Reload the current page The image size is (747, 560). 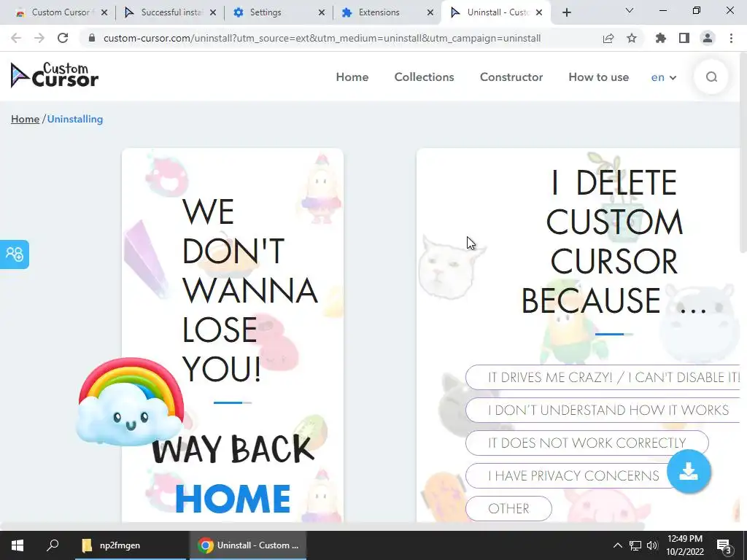(63, 38)
